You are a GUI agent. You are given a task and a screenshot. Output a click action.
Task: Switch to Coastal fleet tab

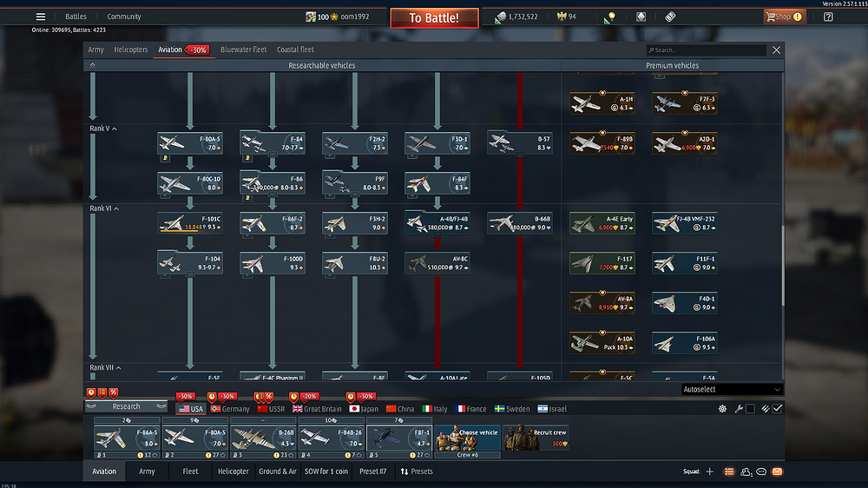click(x=295, y=49)
